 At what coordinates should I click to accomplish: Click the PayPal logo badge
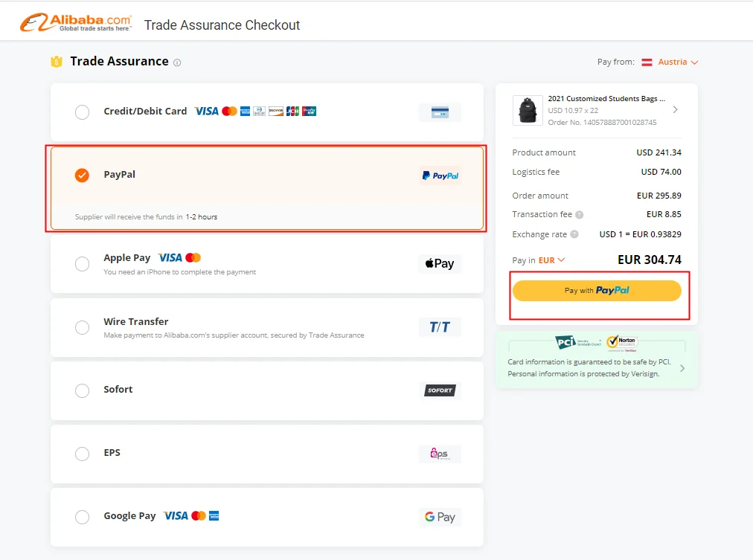[x=440, y=176]
